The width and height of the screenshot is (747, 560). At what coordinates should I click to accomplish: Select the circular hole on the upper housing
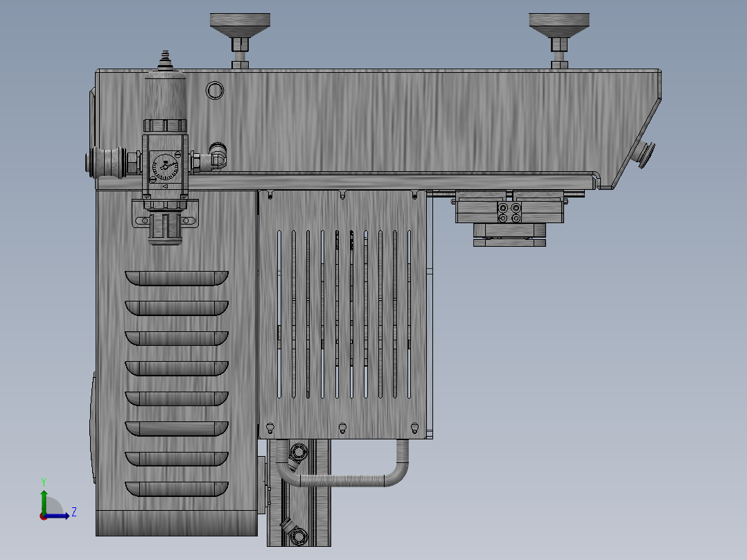point(214,90)
